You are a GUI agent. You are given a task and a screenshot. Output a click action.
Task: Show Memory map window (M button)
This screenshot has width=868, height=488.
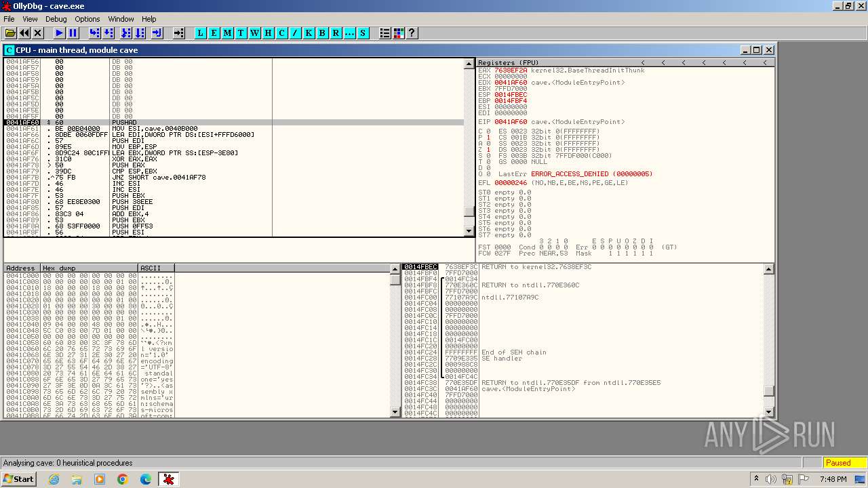tap(228, 33)
